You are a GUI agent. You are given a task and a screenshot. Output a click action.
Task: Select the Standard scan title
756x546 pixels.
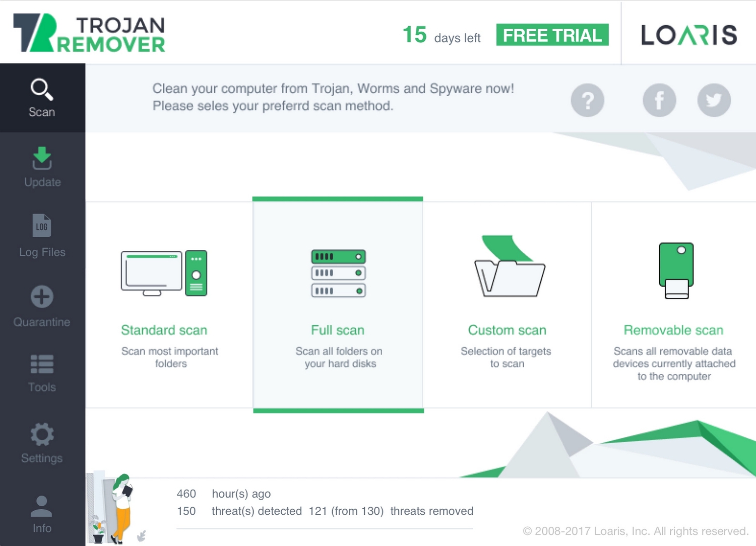pyautogui.click(x=164, y=330)
